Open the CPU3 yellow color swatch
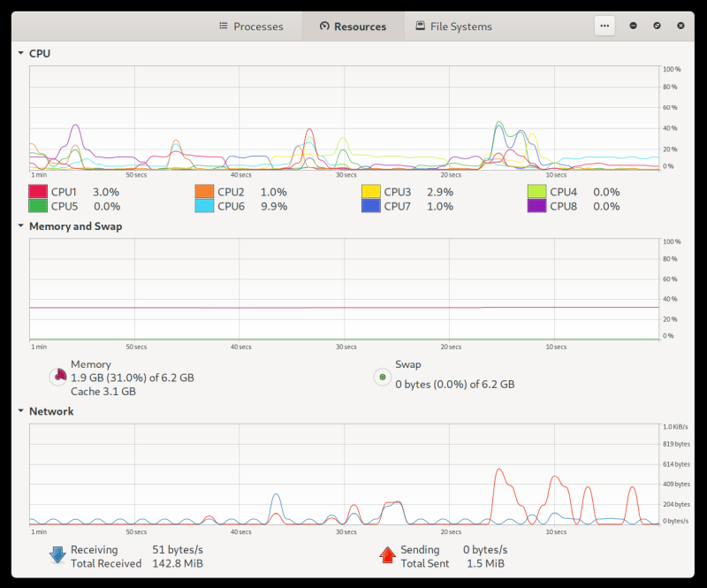 tap(370, 192)
